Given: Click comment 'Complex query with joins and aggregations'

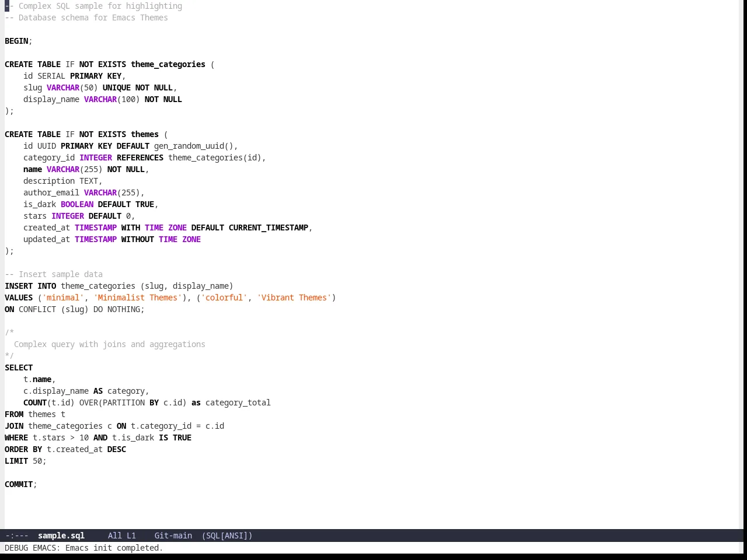Looking at the screenshot, I should (x=110, y=344).
